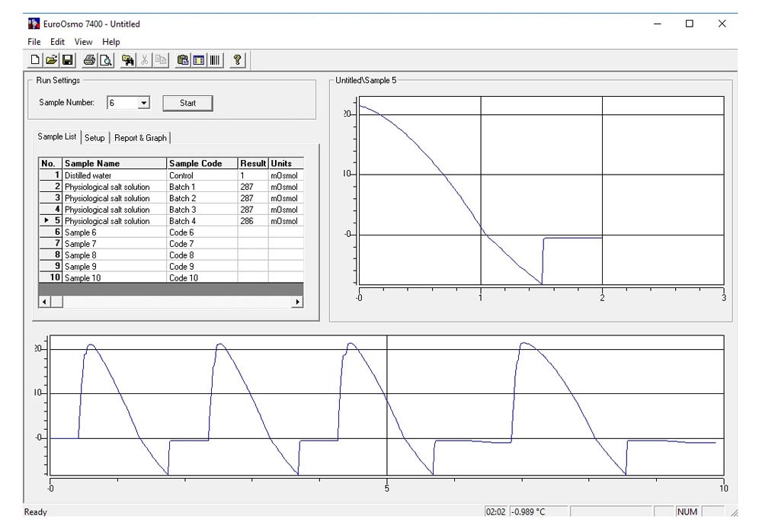762x532 pixels.
Task: Click the "286" result cell
Action: coord(253,221)
